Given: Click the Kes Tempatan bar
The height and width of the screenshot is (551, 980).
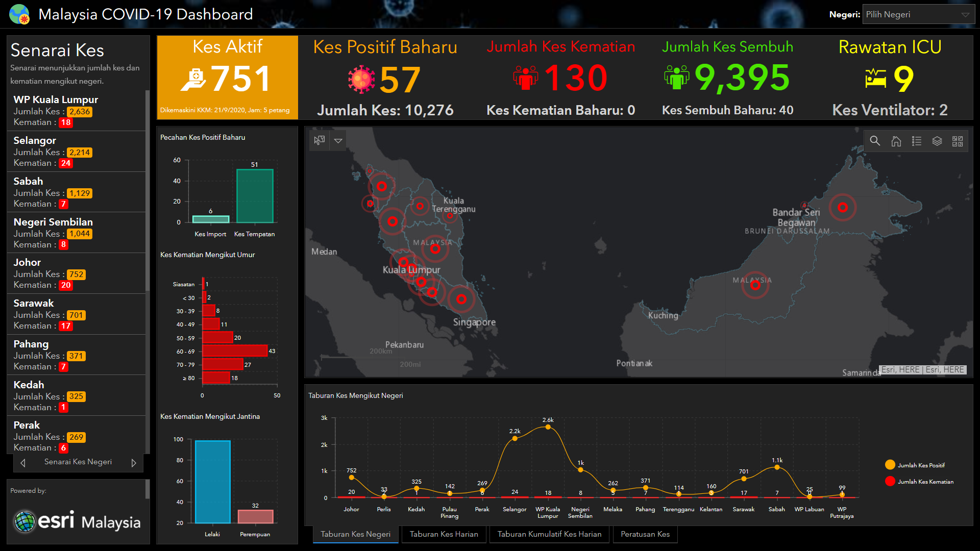Looking at the screenshot, I should coord(255,196).
